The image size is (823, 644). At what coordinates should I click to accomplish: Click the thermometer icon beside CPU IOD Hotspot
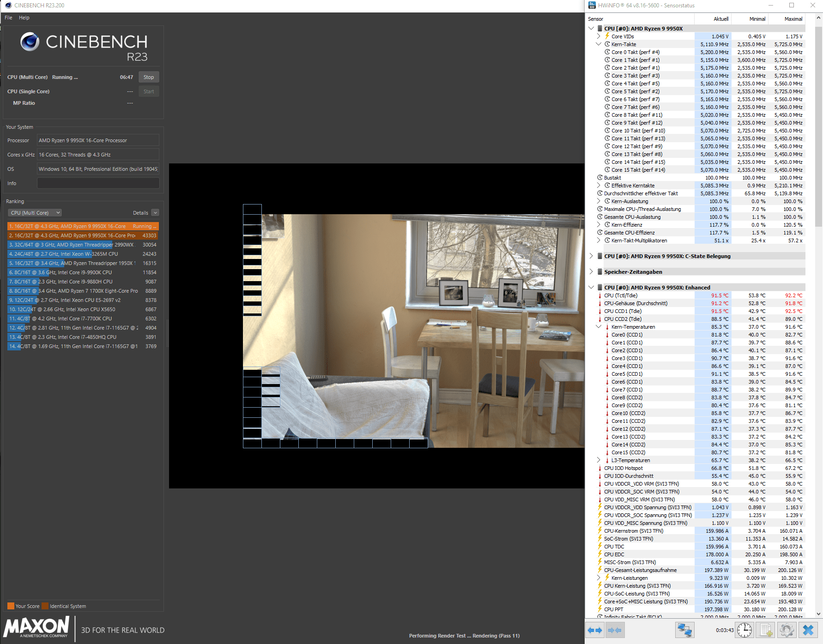click(600, 468)
